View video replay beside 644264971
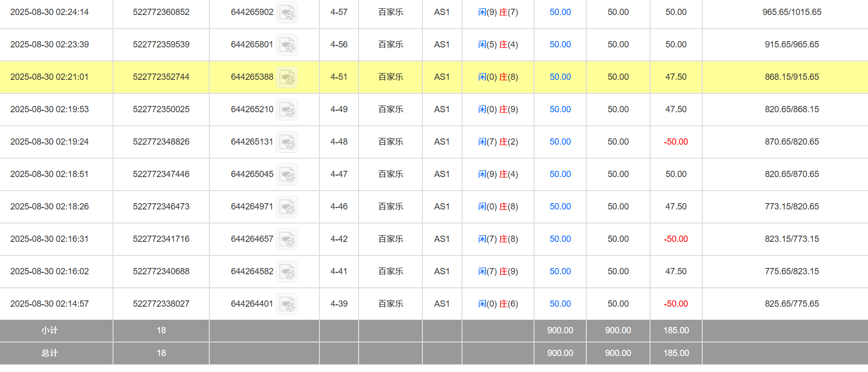The width and height of the screenshot is (868, 372). (287, 207)
